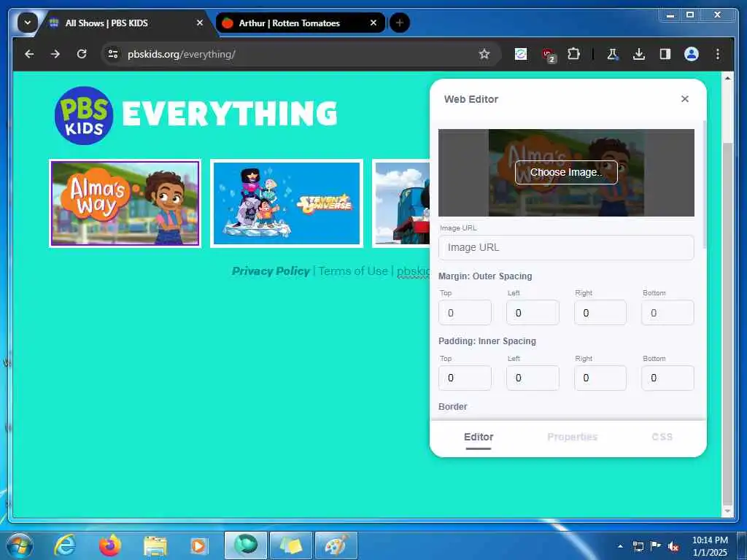Screen dimensions: 747x560
Task: Click the red extension with badge 2
Action: pos(549,55)
